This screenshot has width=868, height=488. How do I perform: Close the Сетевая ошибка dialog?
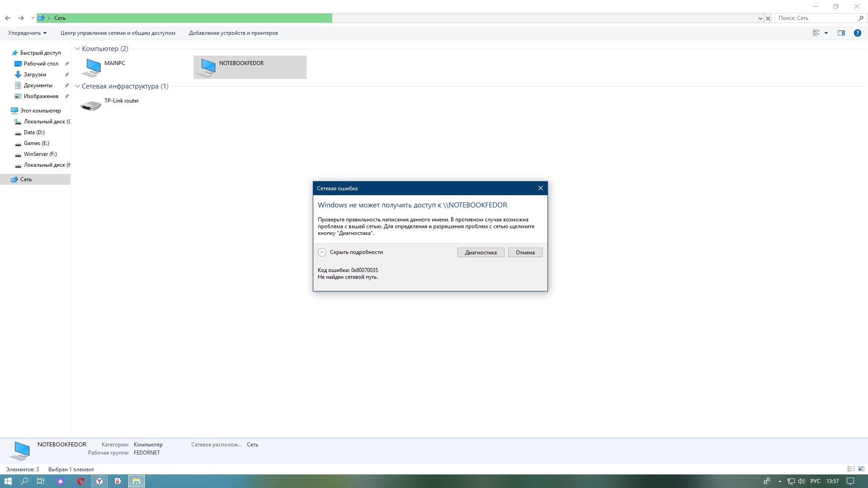[541, 188]
